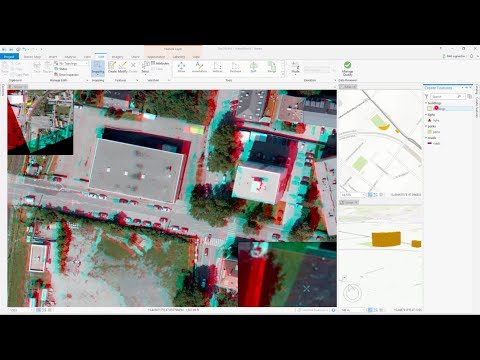Choose the Merge edit tool
Viewport: 480px width, 360px height.
coord(272,67)
